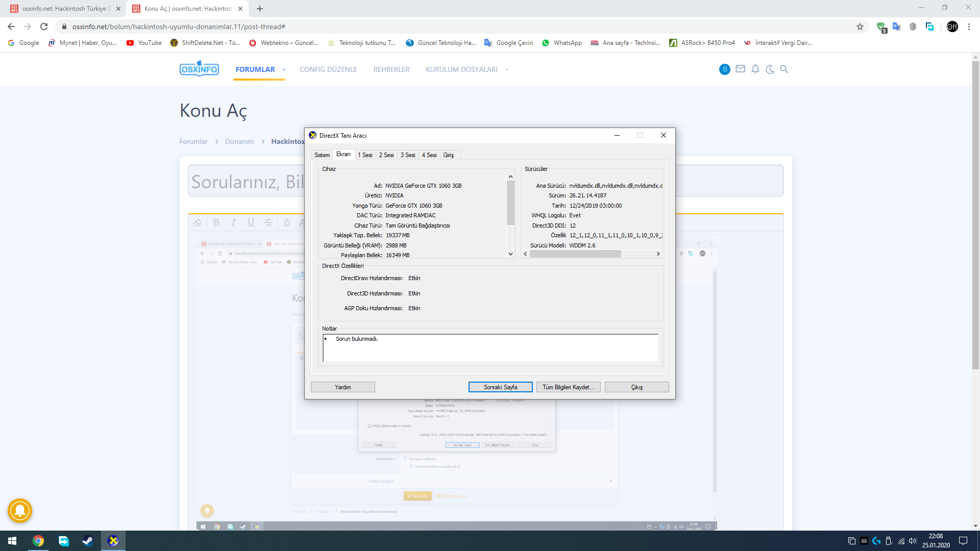The image size is (980, 551).
Task: Click the orange push notification bell
Action: click(x=20, y=510)
